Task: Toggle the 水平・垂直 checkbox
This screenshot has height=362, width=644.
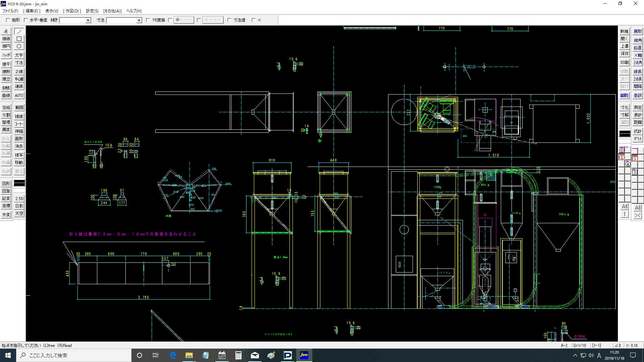Action: tap(26, 20)
